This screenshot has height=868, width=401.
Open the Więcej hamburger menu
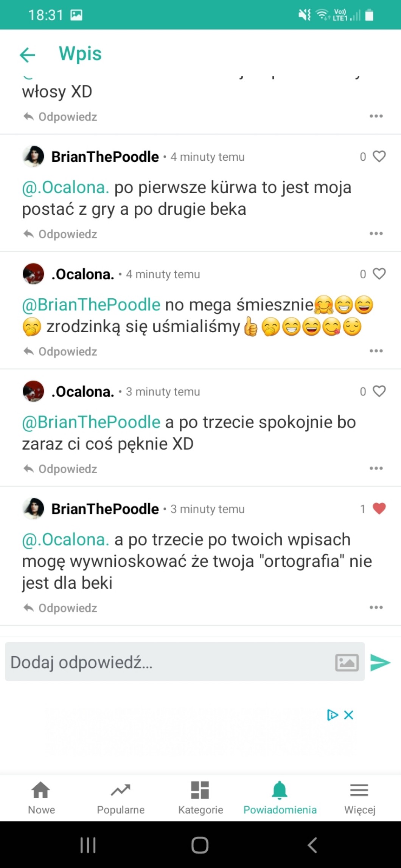359,798
